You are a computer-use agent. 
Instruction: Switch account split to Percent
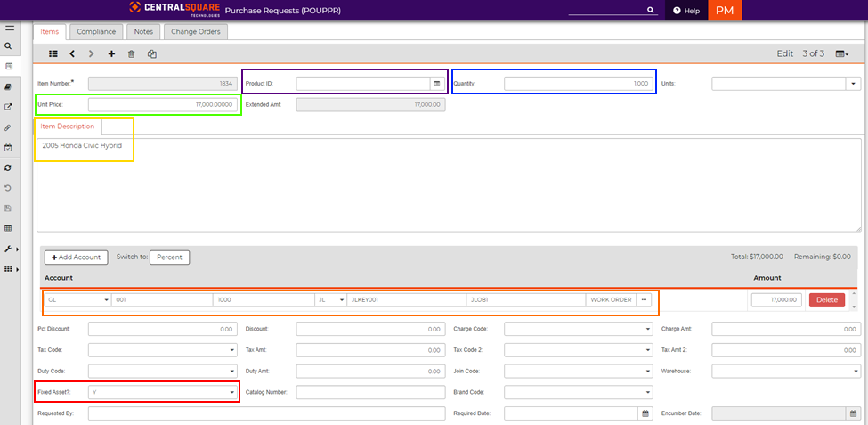[x=169, y=257]
